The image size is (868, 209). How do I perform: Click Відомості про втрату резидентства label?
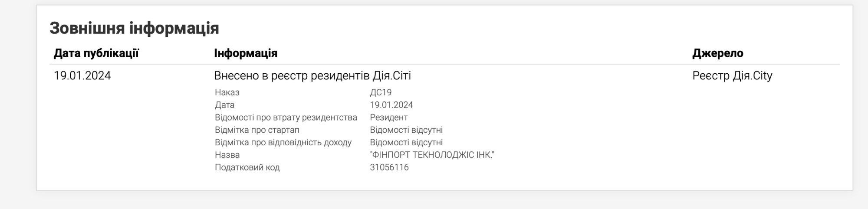coord(286,118)
